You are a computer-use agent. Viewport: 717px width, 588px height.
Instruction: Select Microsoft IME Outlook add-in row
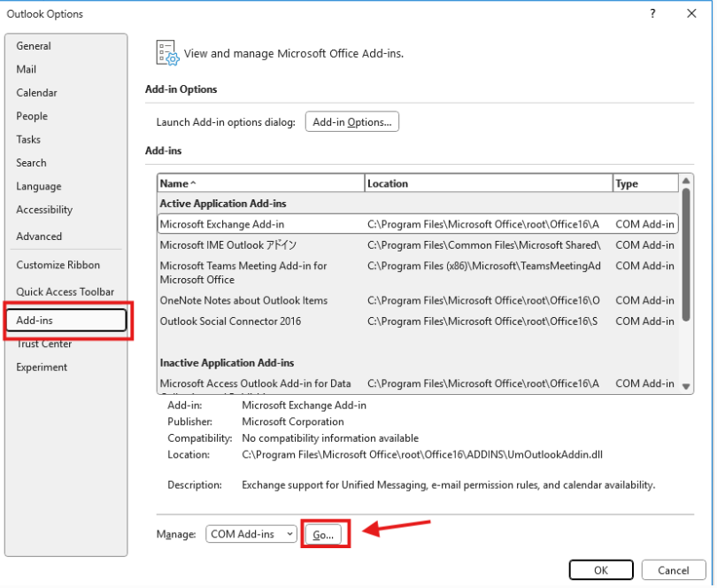418,245
